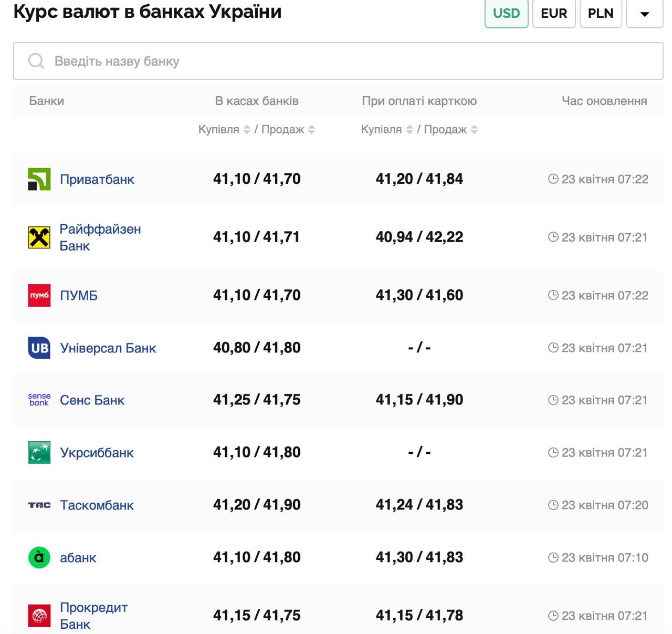The height and width of the screenshot is (634, 672).
Task: Click the TAC Таскомбанк logo
Action: coord(39,505)
